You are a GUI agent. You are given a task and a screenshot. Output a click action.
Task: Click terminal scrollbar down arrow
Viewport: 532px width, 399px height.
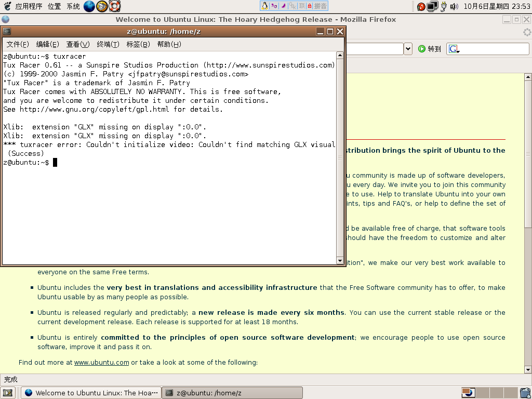(340, 261)
